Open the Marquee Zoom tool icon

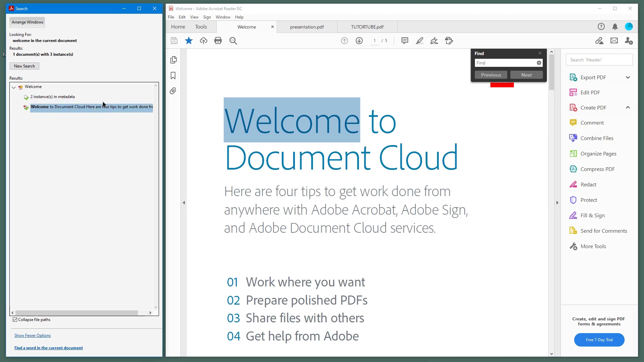point(233,41)
